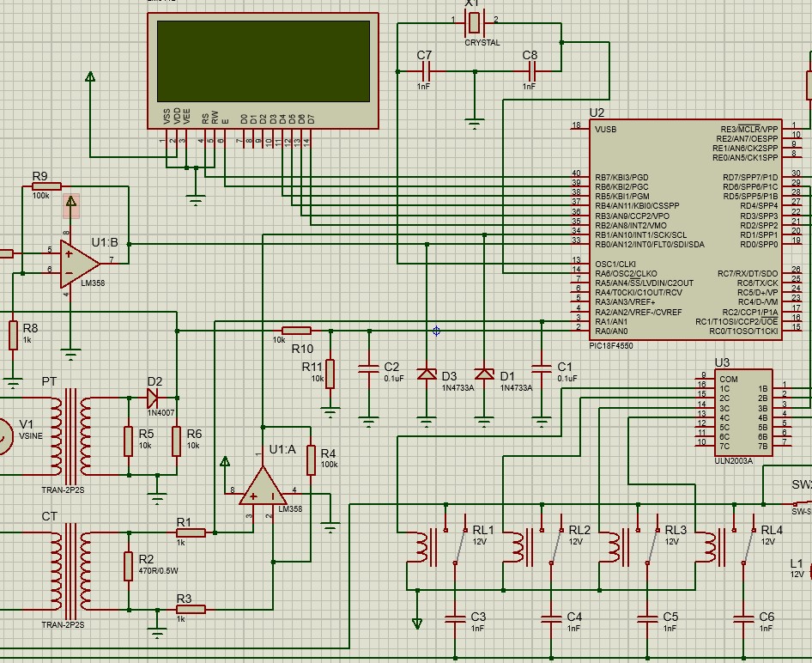This screenshot has width=812, height=663.
Task: Select capacitor C2 0.1uF
Action: point(369,368)
